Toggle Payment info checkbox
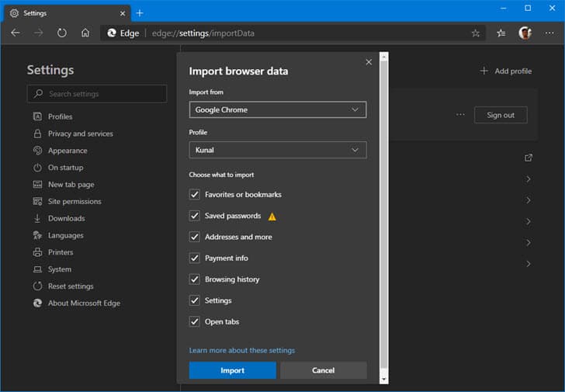Screen dimensions: 565x392 click(x=195, y=258)
